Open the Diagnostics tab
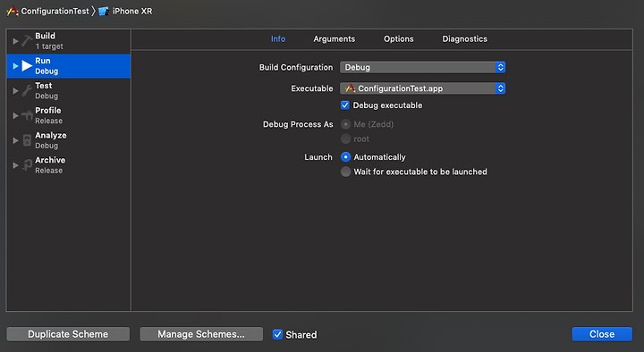The height and width of the screenshot is (352, 644). click(464, 39)
